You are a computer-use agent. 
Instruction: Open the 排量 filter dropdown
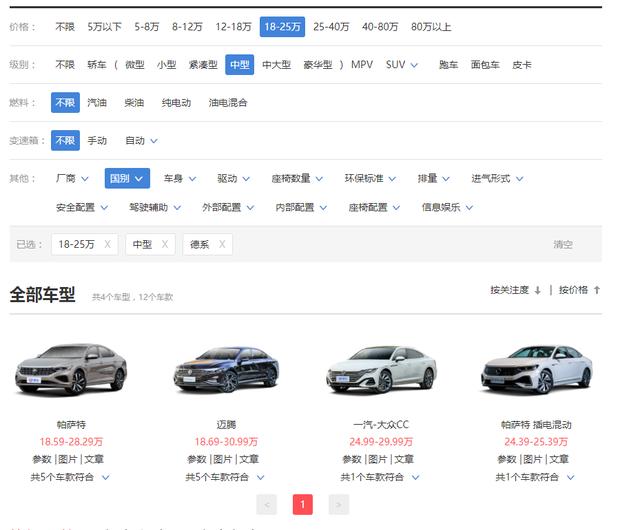(433, 178)
